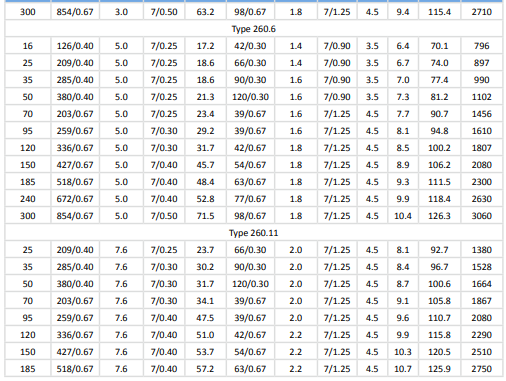Select the 10.4 cell
The image size is (506, 381).
pos(403,216)
